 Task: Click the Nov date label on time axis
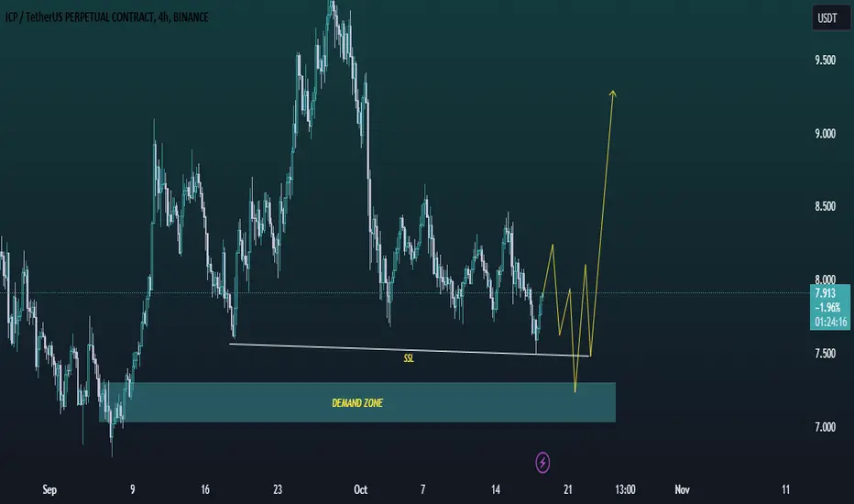click(682, 490)
